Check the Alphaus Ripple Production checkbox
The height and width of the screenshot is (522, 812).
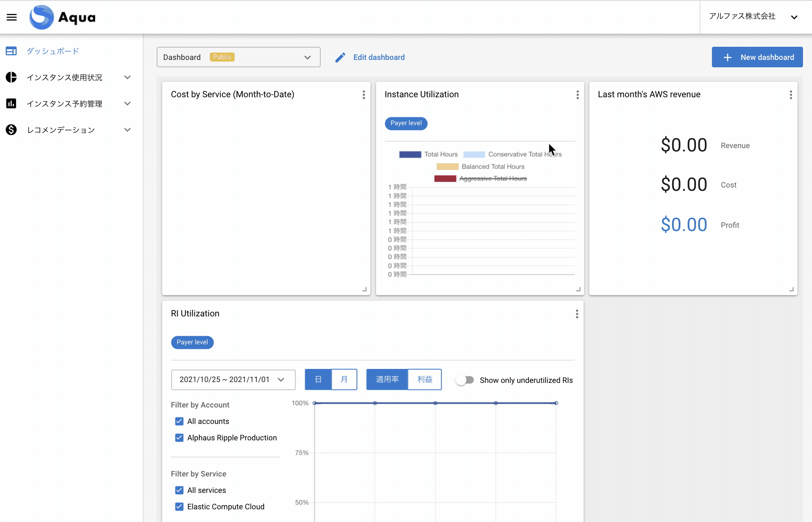coord(179,438)
